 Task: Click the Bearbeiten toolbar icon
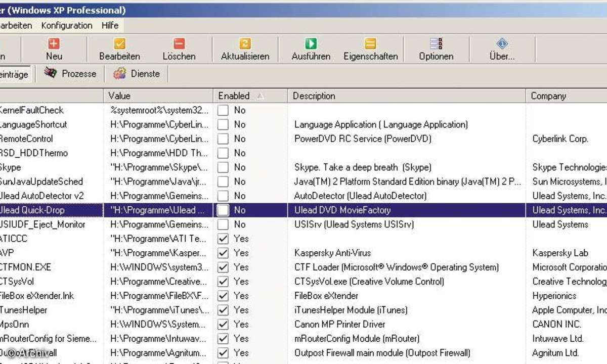pos(119,44)
